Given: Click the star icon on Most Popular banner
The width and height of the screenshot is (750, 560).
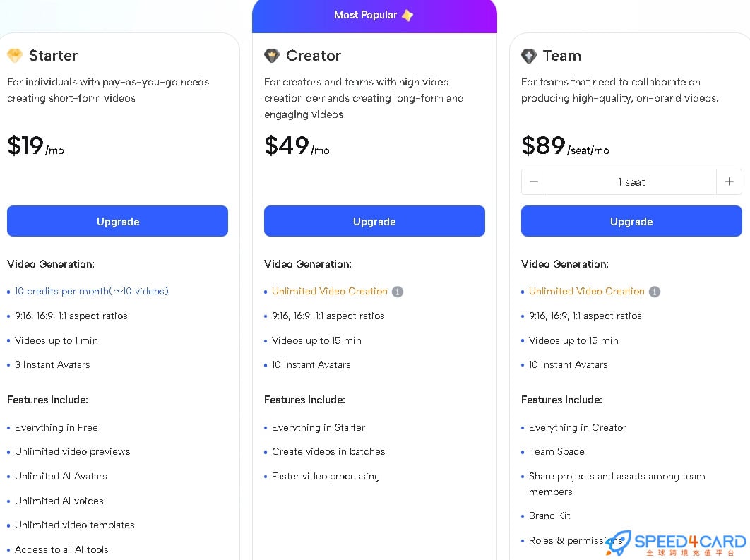Looking at the screenshot, I should 407,15.
